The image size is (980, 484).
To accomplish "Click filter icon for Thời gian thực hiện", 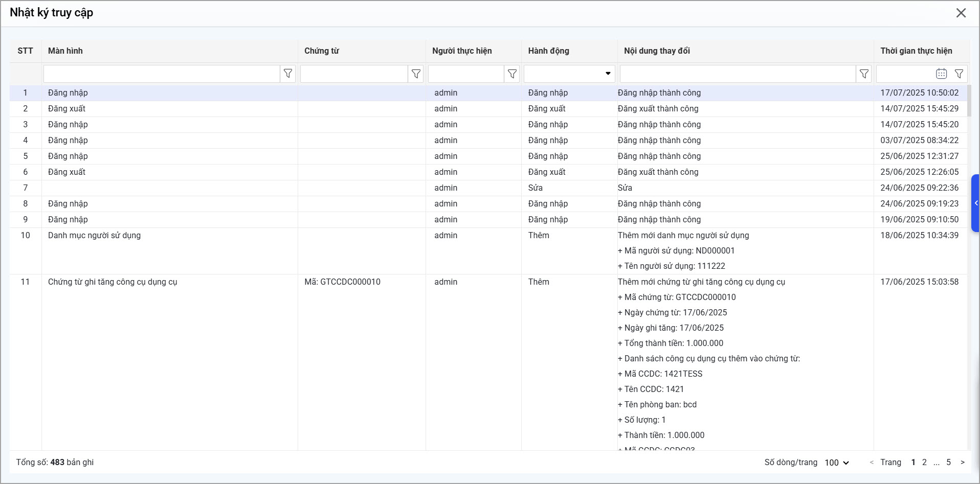I will click(x=959, y=74).
